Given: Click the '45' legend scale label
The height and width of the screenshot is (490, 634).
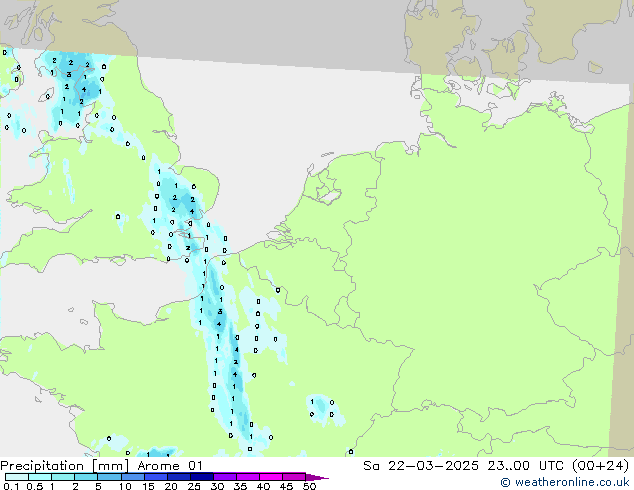Looking at the screenshot, I should click(x=286, y=486).
